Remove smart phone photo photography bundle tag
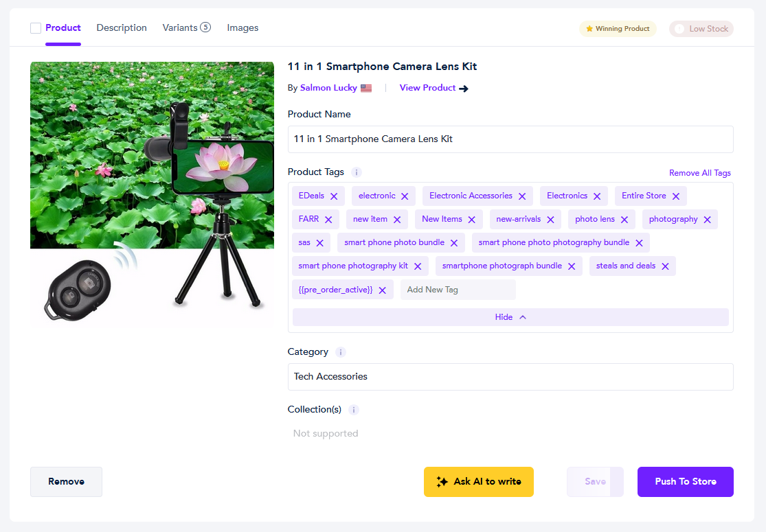 (639, 243)
